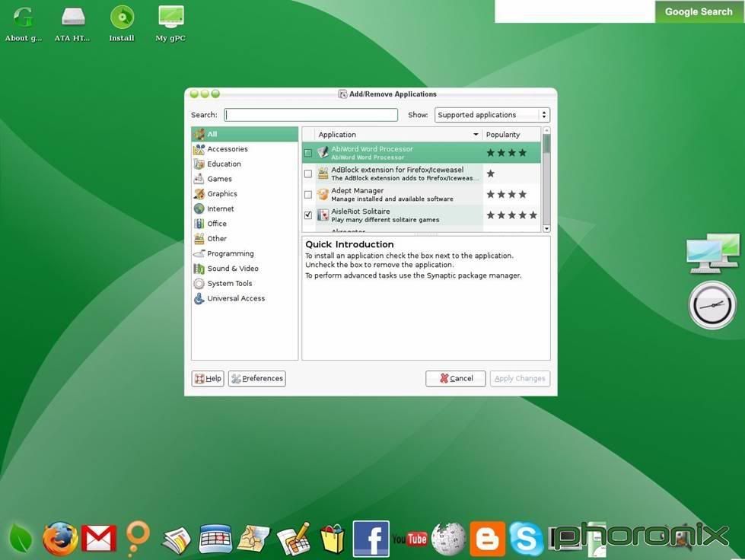Select the Games category
Image resolution: width=745 pixels, height=560 pixels.
(245, 179)
